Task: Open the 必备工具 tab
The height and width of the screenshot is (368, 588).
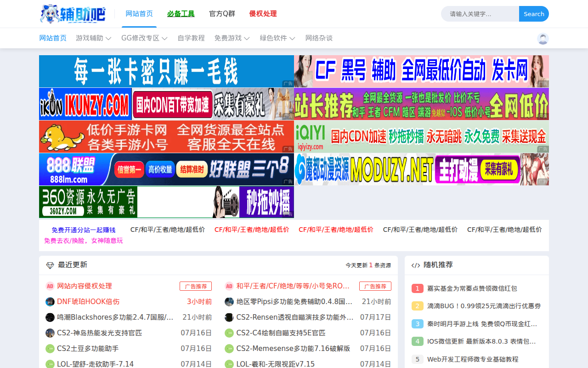Action: 181,14
